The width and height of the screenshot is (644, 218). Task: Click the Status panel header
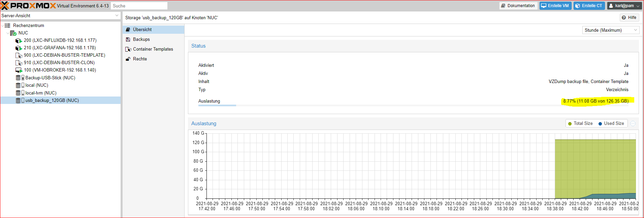coord(413,46)
